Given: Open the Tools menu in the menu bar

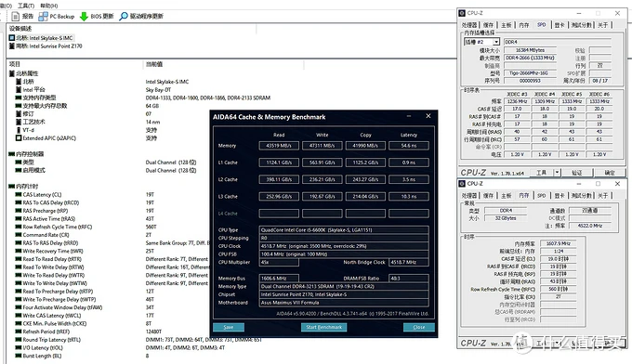Looking at the screenshot, I should click(26, 6).
